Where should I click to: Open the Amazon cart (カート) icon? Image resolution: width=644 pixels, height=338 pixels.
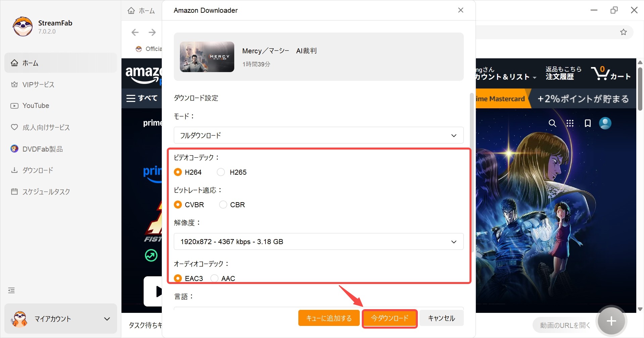[611, 73]
